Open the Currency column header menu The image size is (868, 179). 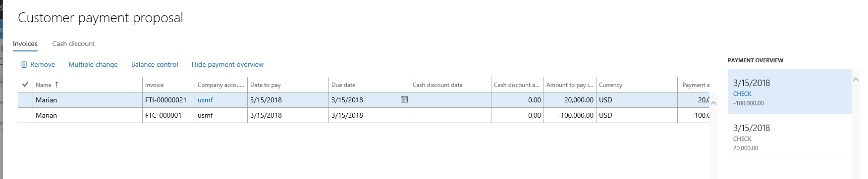tap(637, 85)
